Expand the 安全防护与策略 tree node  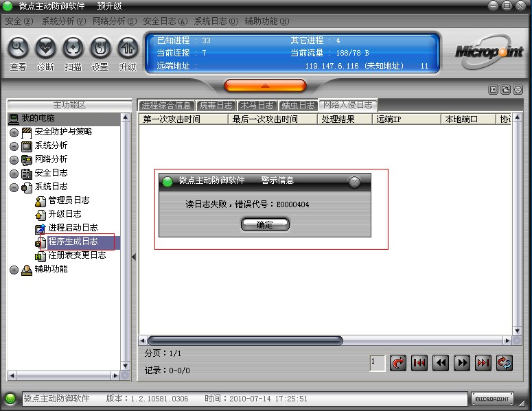(x=14, y=132)
